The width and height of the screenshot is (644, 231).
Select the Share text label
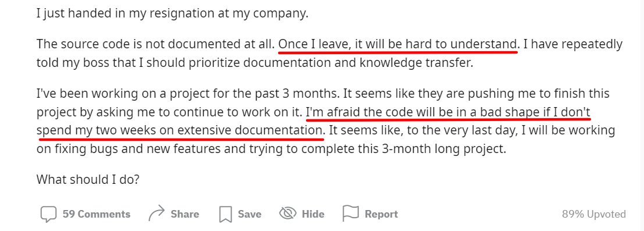(185, 214)
